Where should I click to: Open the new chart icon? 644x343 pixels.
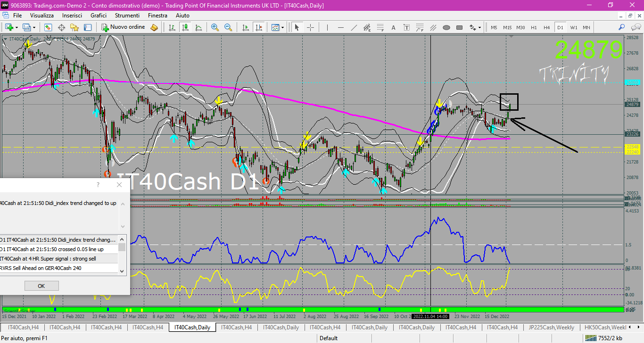(9, 27)
